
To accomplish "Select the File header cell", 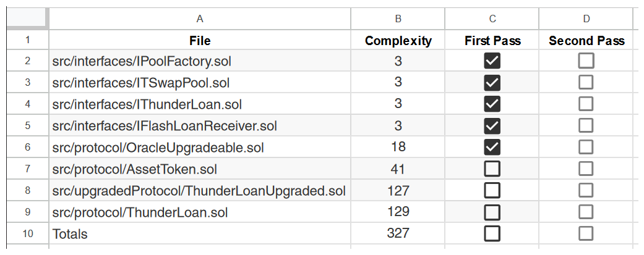I will pos(200,41).
